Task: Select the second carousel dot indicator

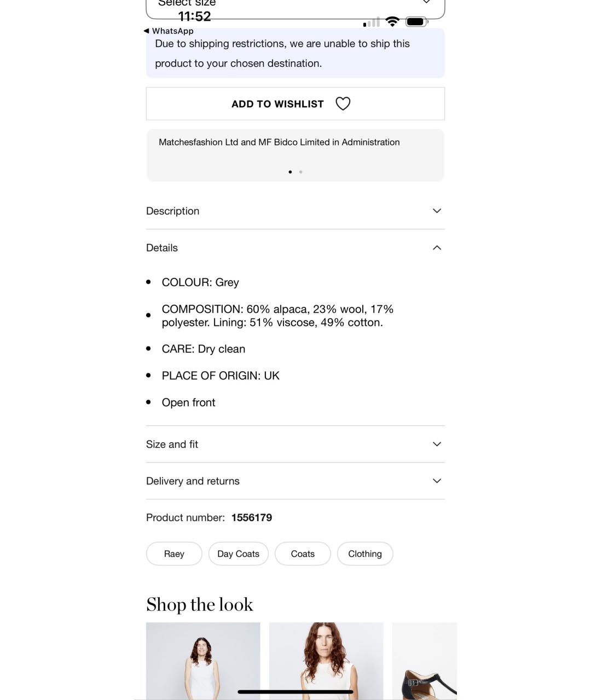Action: [300, 172]
